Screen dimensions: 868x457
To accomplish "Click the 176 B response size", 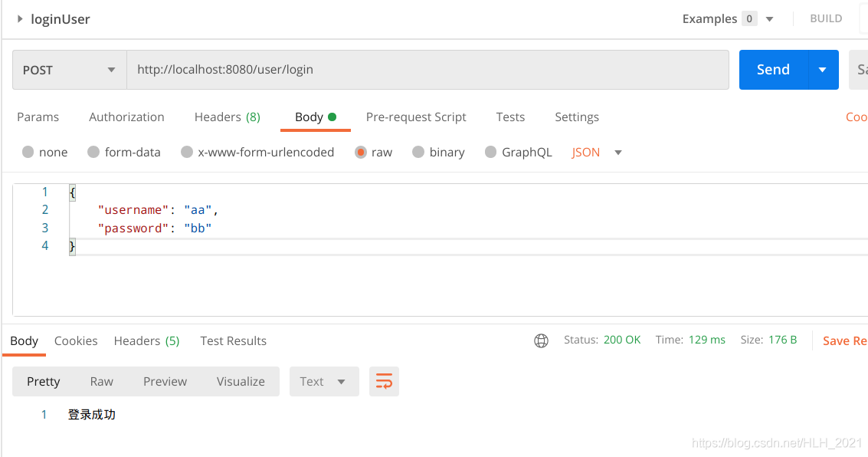I will (783, 340).
